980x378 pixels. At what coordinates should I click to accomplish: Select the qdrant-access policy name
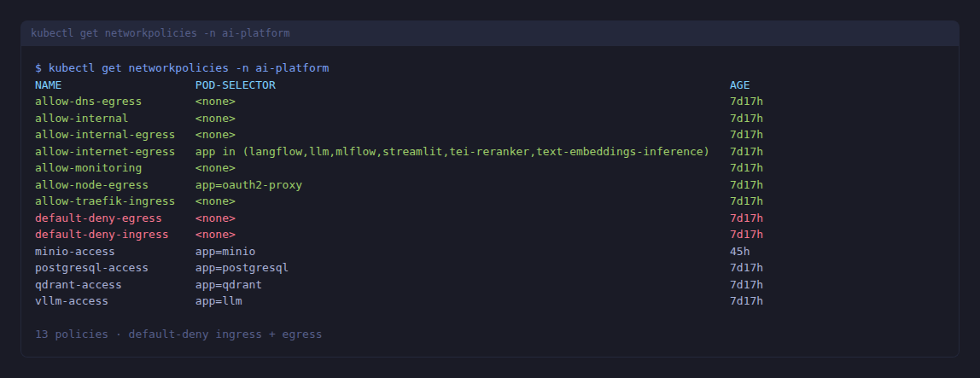[79, 285]
